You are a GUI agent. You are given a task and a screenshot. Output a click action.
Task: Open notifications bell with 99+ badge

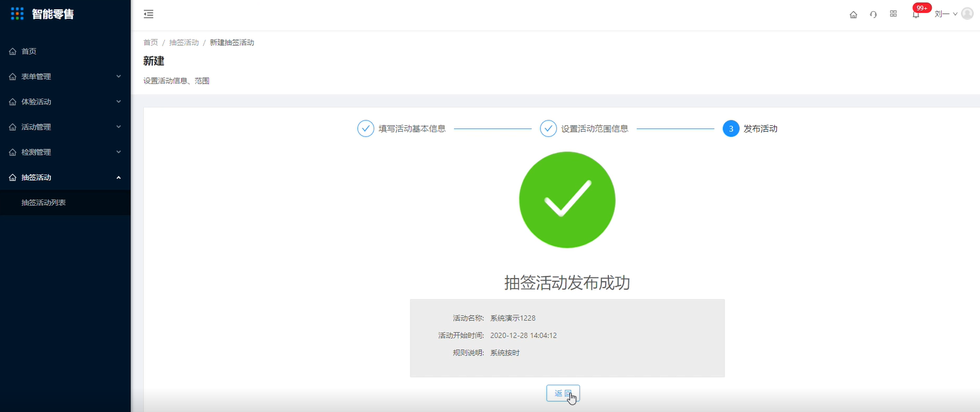coord(916,14)
